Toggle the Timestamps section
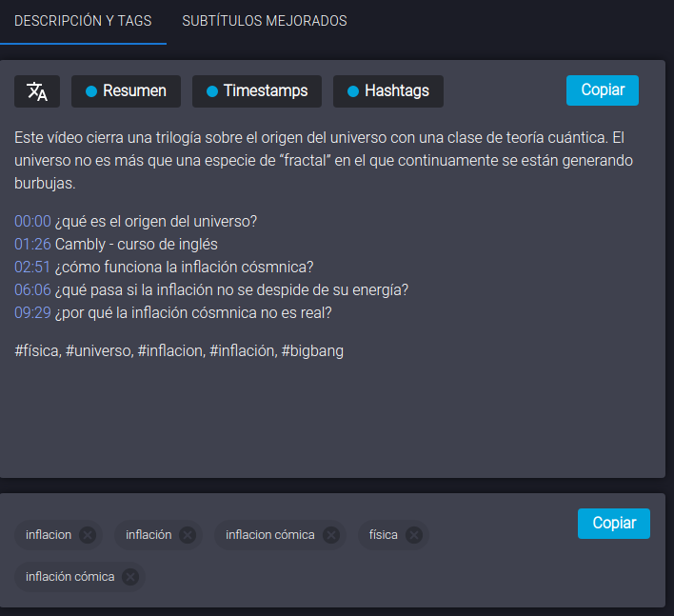The height and width of the screenshot is (616, 674). pyautogui.click(x=257, y=91)
